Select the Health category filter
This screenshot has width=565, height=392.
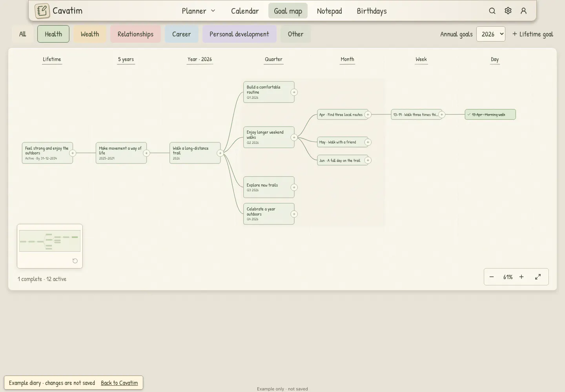pyautogui.click(x=53, y=34)
